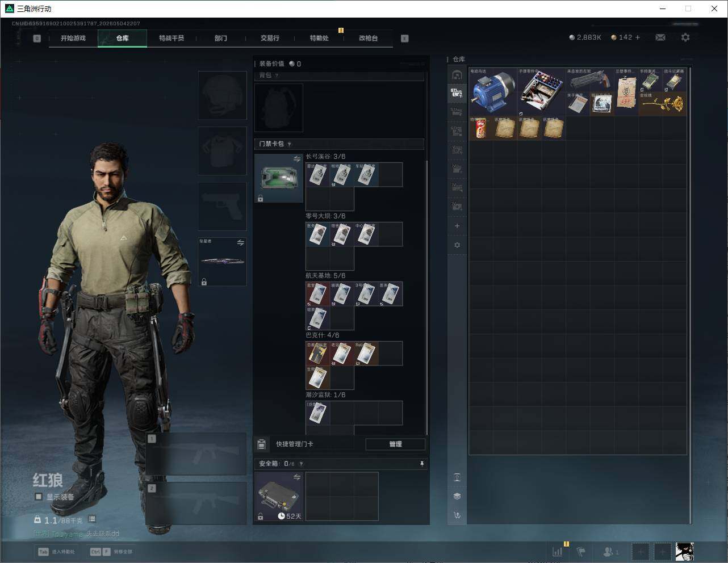728x563 pixels.
Task: Click the 进入特勤处 Tab shortcut button
Action: 56,551
